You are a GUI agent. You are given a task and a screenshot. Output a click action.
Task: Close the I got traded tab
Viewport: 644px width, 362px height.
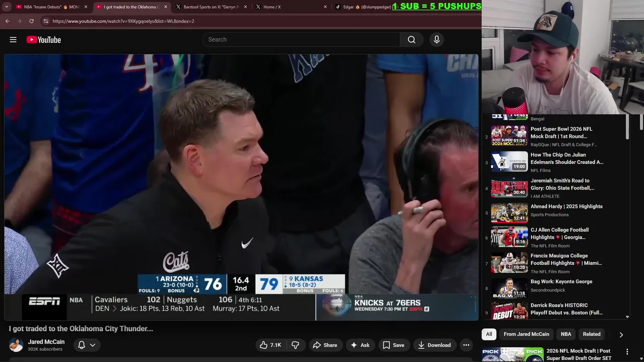coord(166,7)
